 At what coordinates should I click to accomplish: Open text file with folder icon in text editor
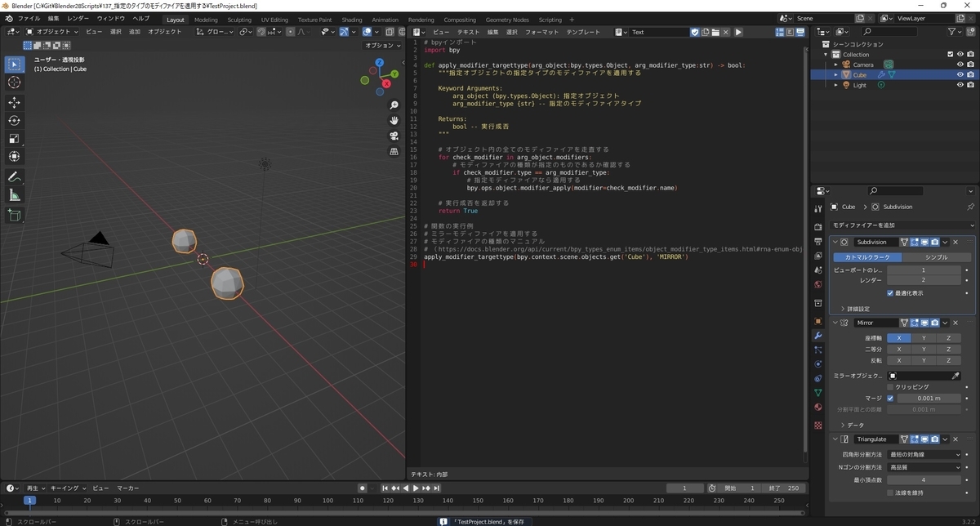tap(715, 32)
